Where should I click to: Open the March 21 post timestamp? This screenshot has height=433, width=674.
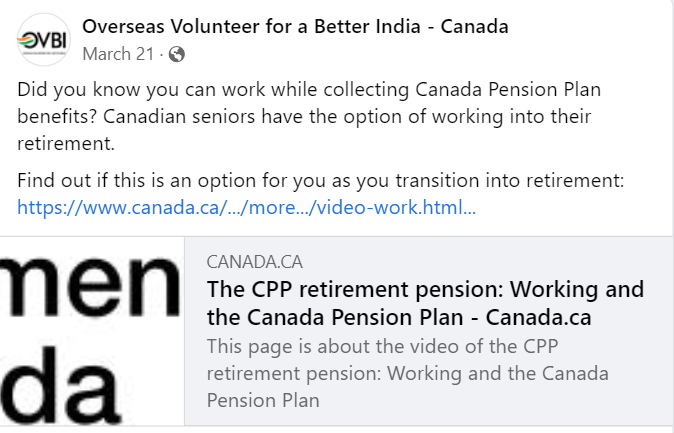(x=118, y=54)
